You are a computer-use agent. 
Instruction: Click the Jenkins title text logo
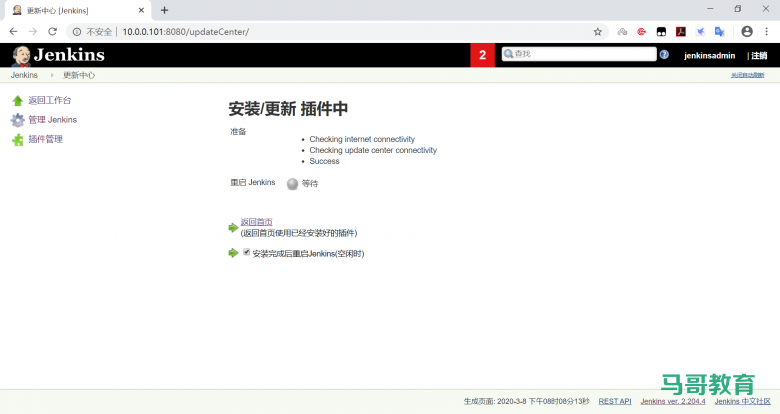pyautogui.click(x=69, y=55)
